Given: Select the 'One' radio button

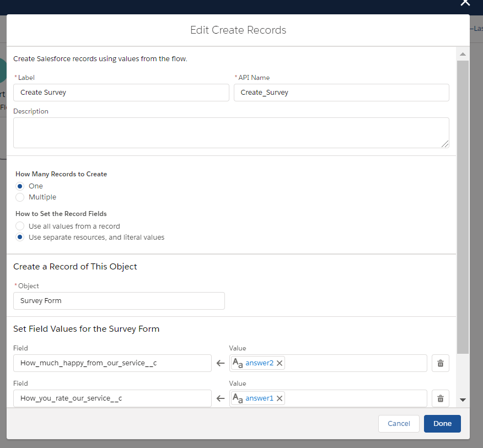Looking at the screenshot, I should click(20, 186).
